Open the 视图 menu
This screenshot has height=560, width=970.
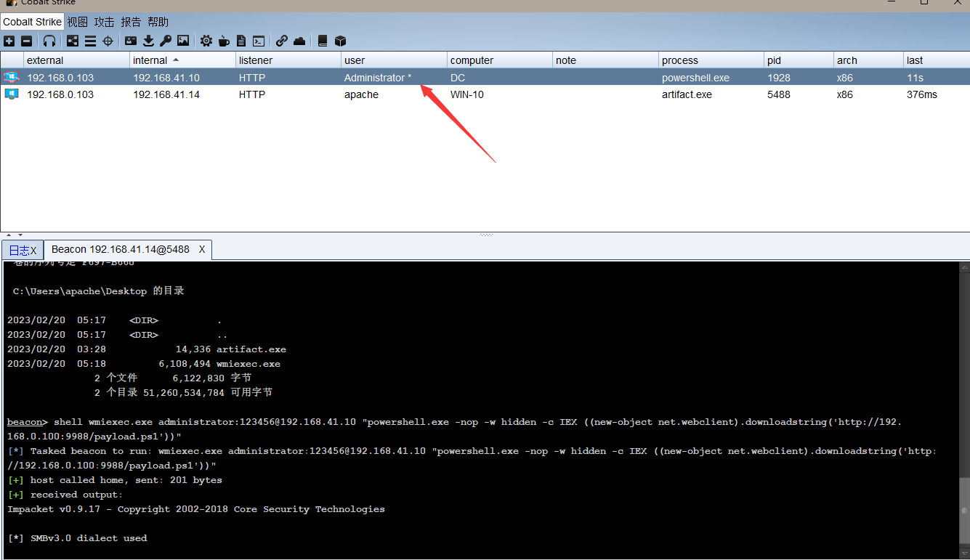click(77, 22)
